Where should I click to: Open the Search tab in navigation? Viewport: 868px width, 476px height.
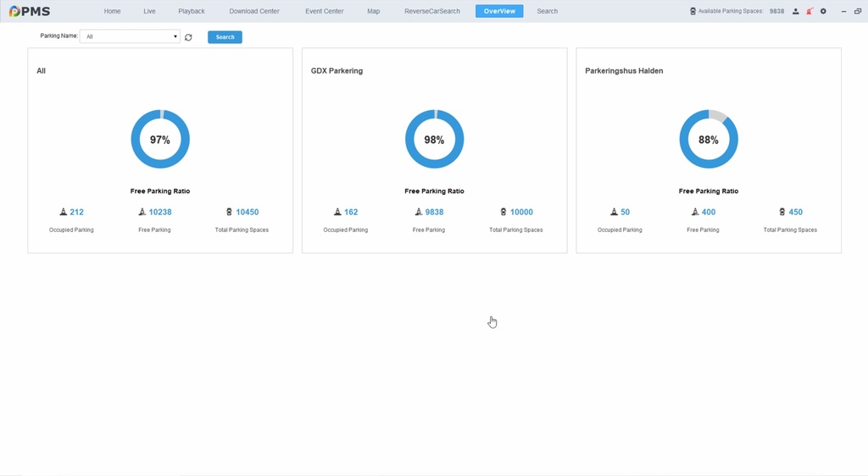coord(548,11)
